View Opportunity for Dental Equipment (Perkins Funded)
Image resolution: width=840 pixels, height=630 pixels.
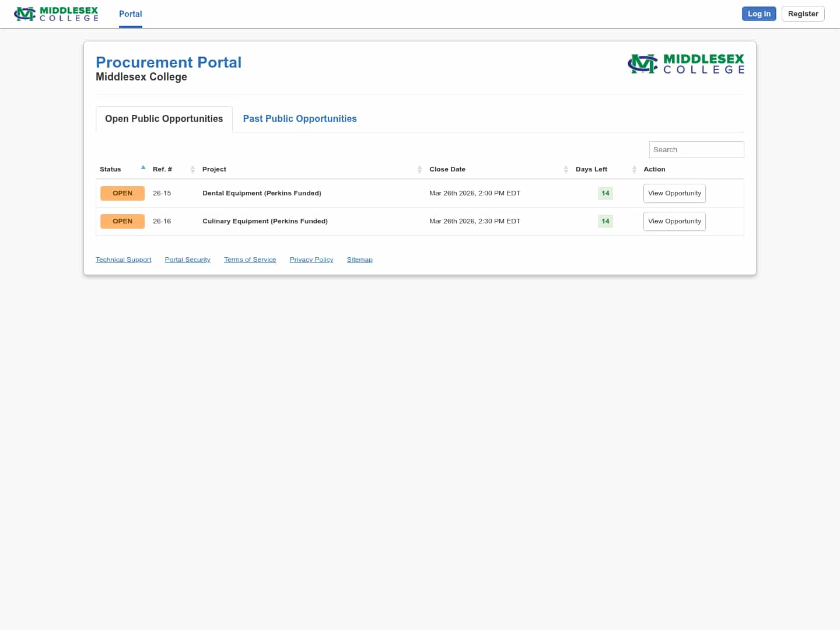674,193
